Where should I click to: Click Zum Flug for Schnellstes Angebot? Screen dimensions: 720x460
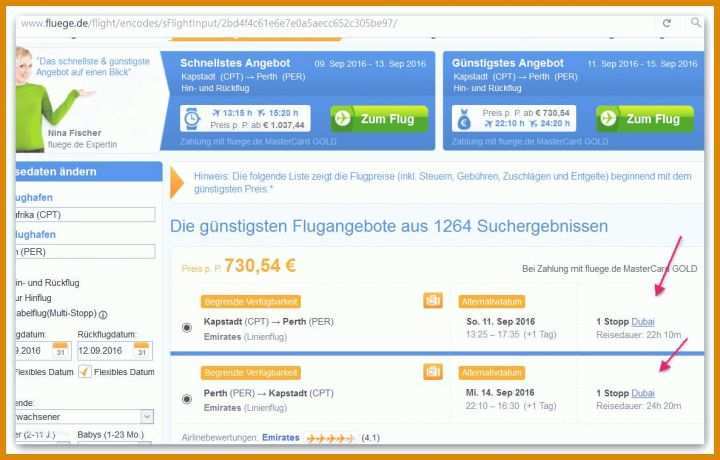[x=379, y=119]
